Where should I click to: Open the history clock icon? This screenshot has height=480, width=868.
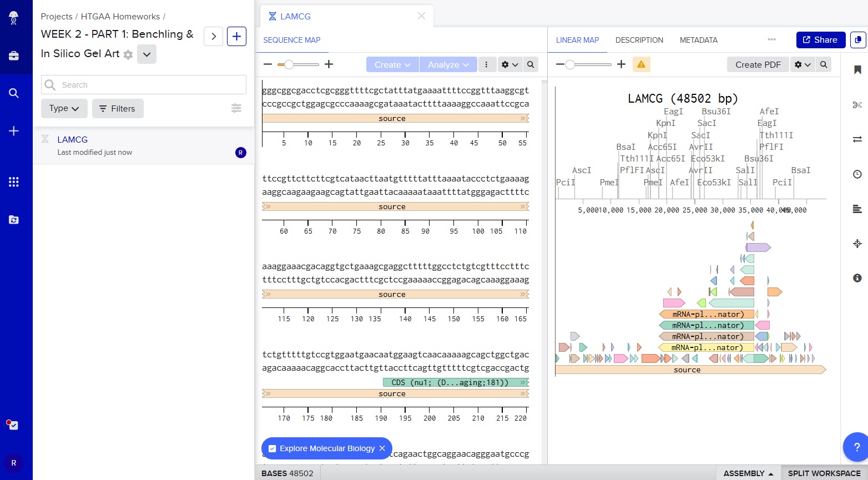pos(857,174)
